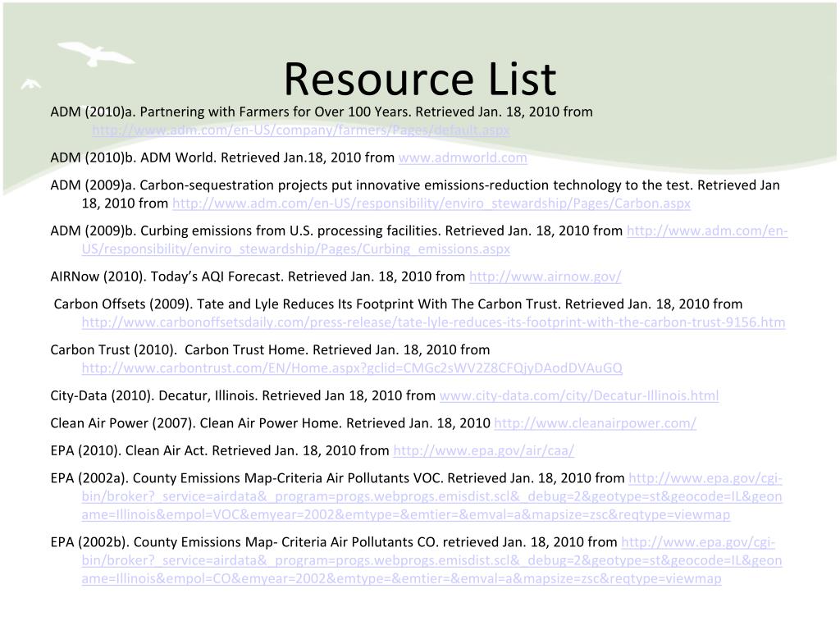This screenshot has height=630, width=840.
Task: Click the text 'ADM (2010)a. Partnering with Farmers'
Action: 169,112
